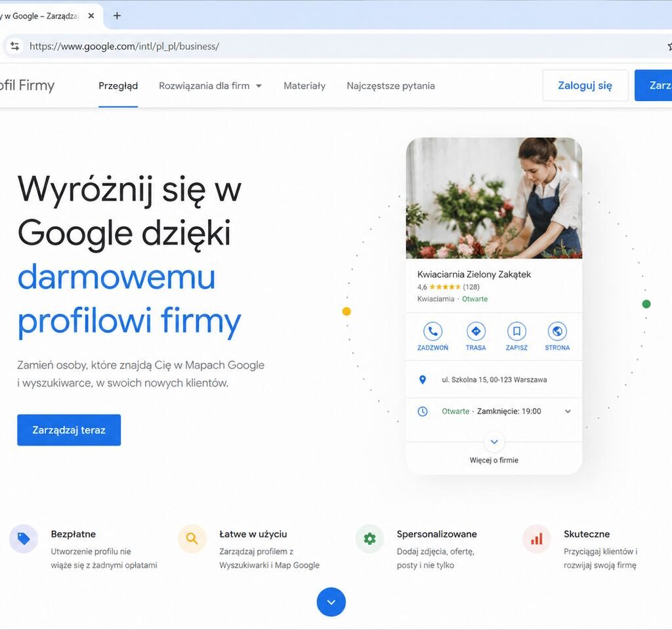Click the Więcej o firmie label
This screenshot has width=672, height=630.
(x=494, y=460)
